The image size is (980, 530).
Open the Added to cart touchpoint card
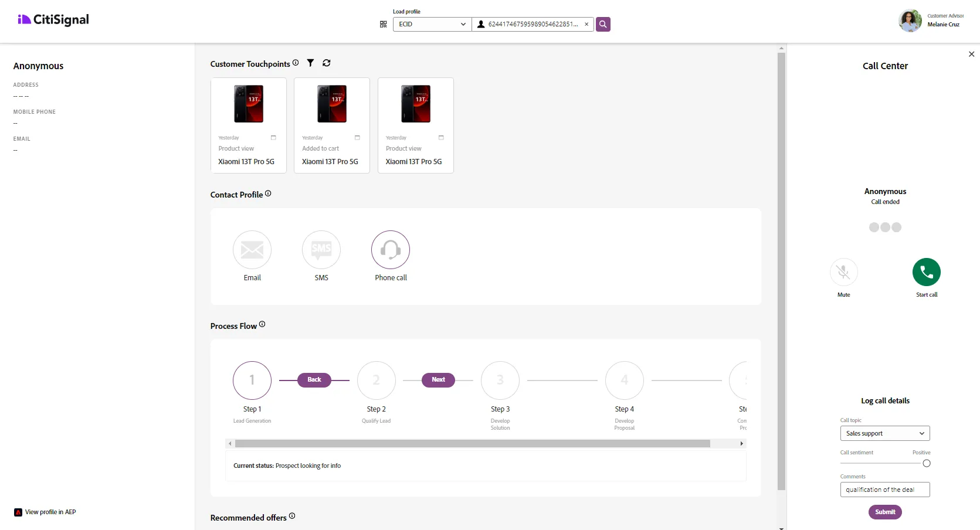coord(332,125)
